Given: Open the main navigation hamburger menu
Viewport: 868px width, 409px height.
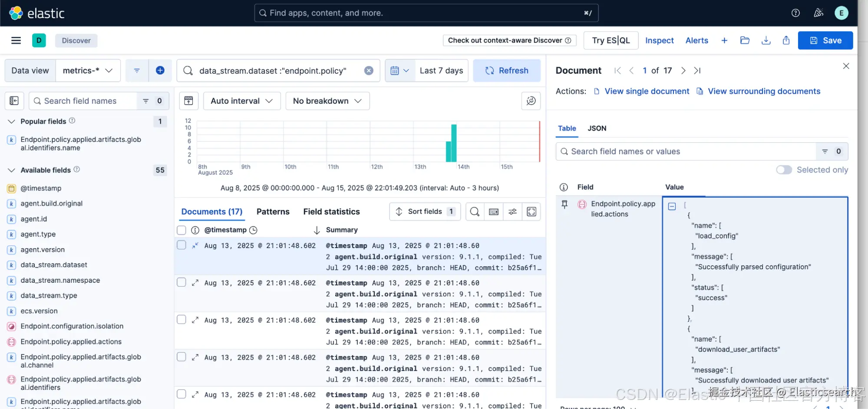Looking at the screenshot, I should pos(16,40).
